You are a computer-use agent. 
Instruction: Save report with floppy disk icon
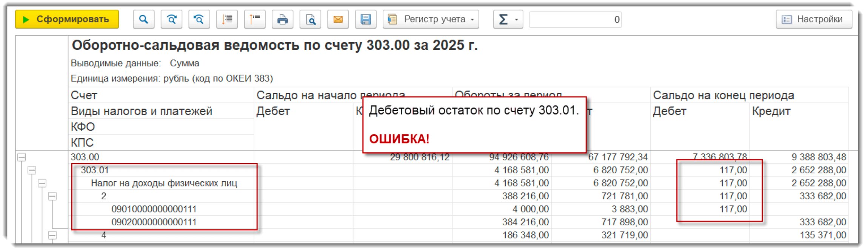pos(366,19)
